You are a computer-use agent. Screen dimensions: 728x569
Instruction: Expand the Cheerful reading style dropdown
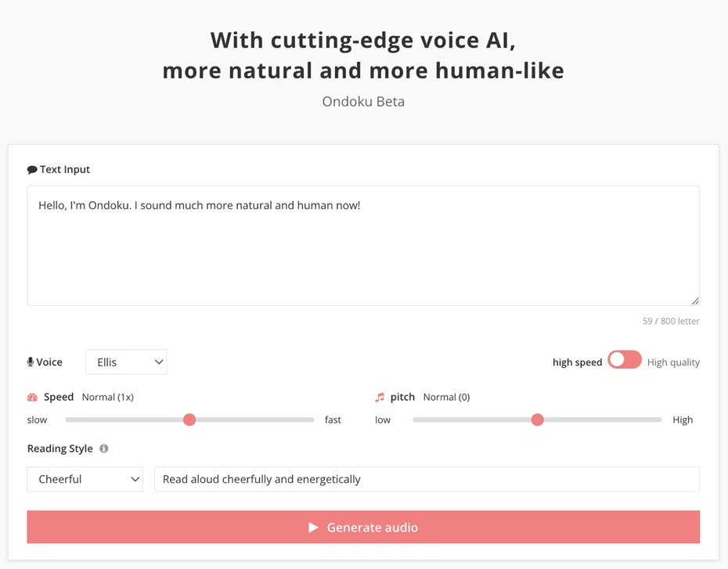point(85,479)
